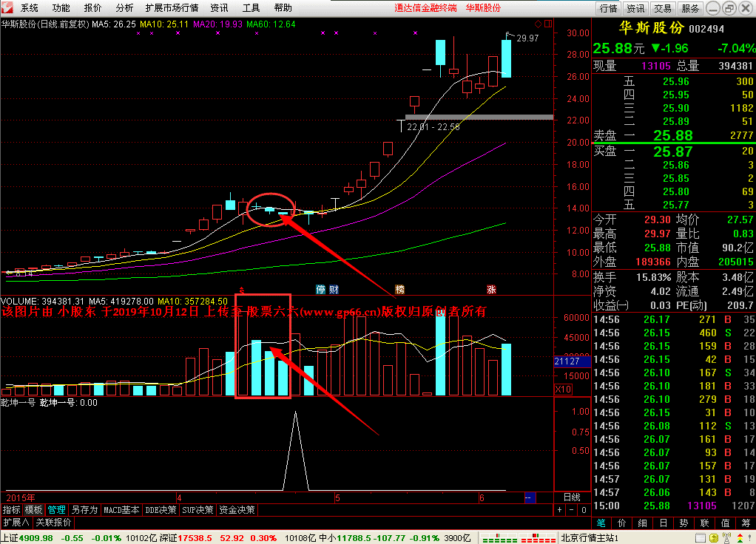Click the blue date marker box on timeline

(530, 497)
